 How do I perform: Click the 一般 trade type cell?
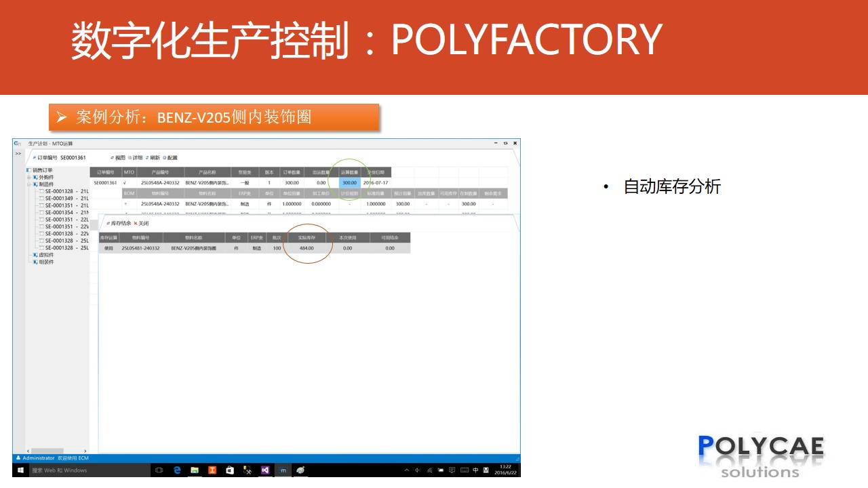(244, 183)
